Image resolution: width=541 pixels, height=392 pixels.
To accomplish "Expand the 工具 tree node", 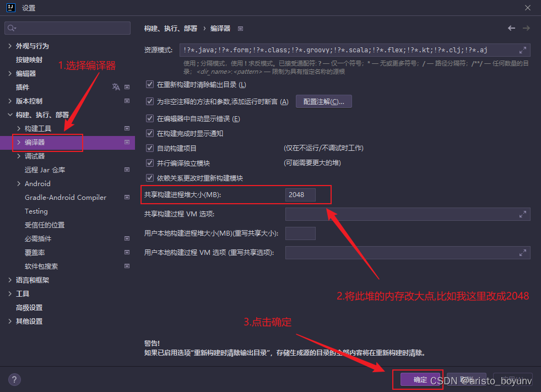I will point(10,294).
